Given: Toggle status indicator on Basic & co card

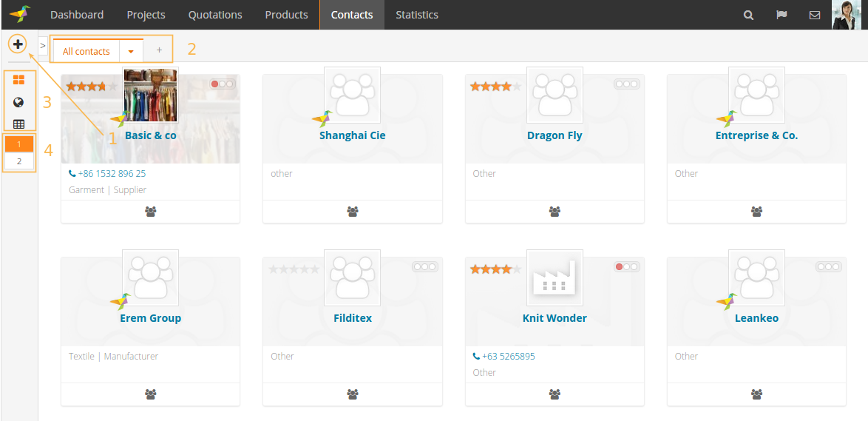Looking at the screenshot, I should tap(222, 84).
